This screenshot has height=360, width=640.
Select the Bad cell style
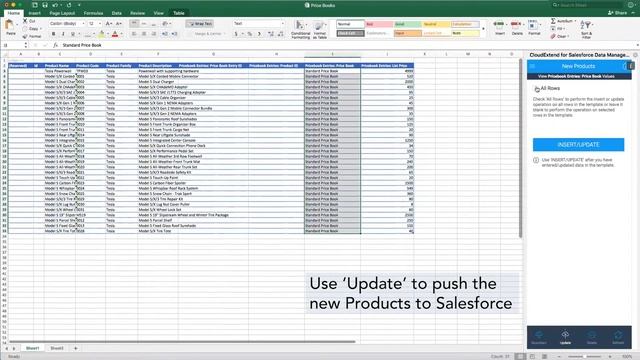379,24
